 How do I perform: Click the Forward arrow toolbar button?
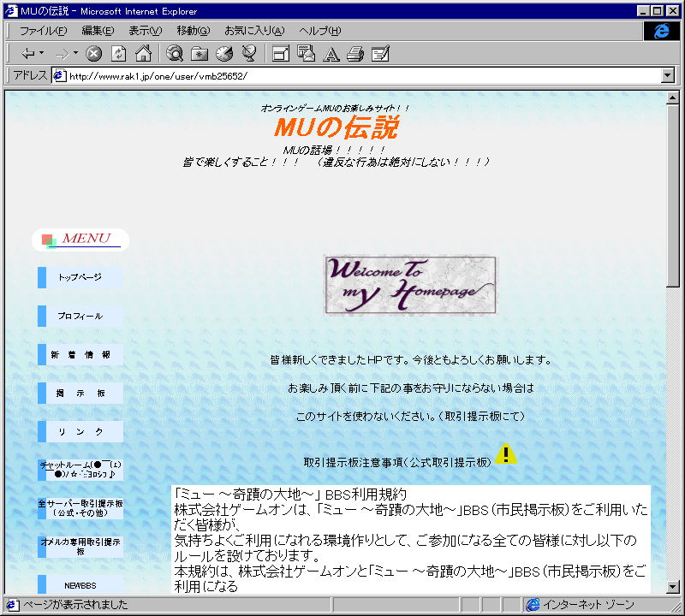(x=62, y=54)
